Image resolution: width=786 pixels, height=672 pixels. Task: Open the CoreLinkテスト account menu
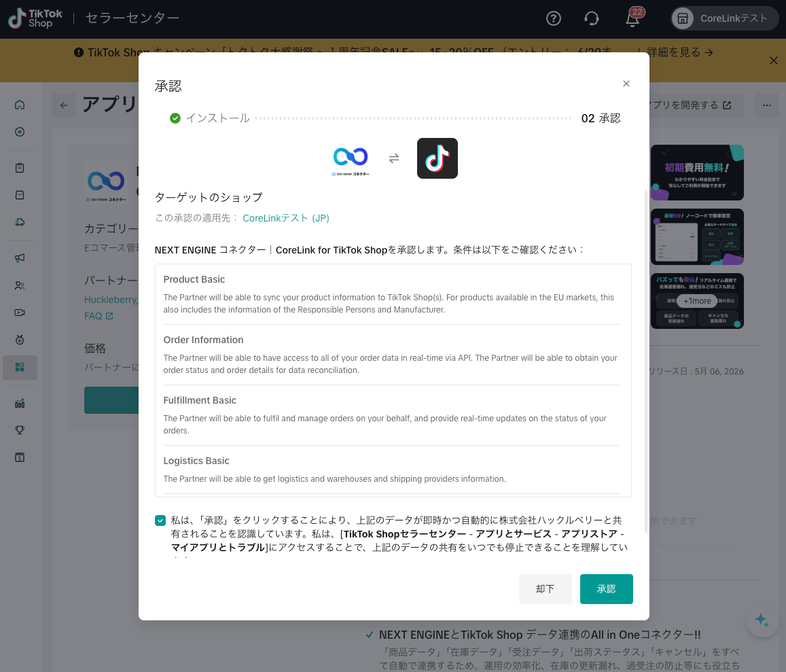[724, 18]
